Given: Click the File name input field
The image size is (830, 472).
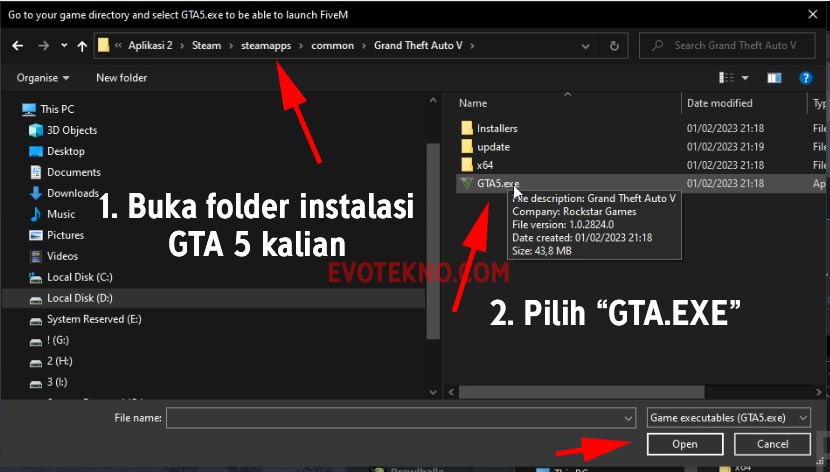Looking at the screenshot, I should 400,417.
